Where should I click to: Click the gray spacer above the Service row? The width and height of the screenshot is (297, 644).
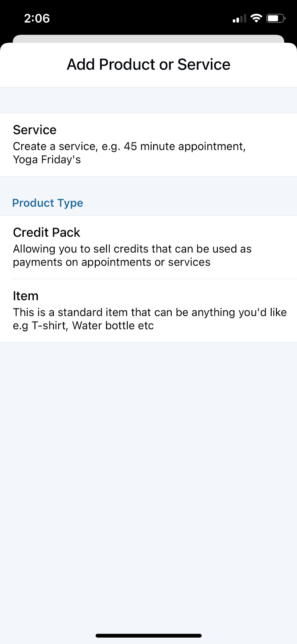148,100
